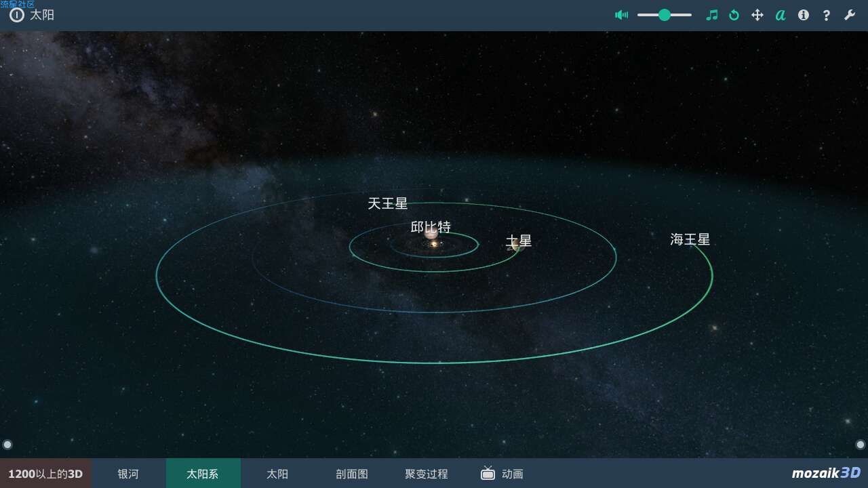868x488 pixels.
Task: Open settings wrench icon
Action: [850, 15]
